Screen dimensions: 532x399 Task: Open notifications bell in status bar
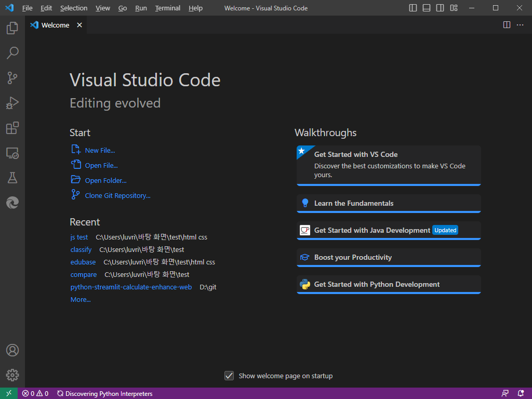pyautogui.click(x=521, y=394)
